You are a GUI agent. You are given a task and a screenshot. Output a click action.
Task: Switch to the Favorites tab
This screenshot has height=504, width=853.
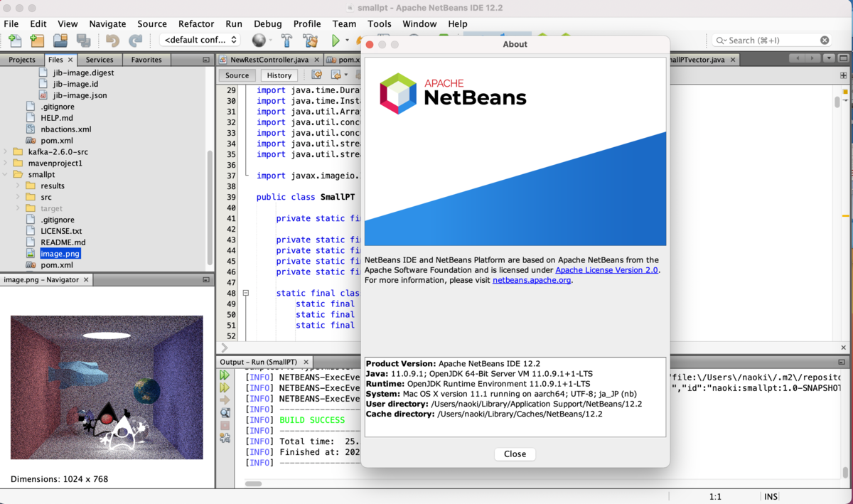point(146,60)
